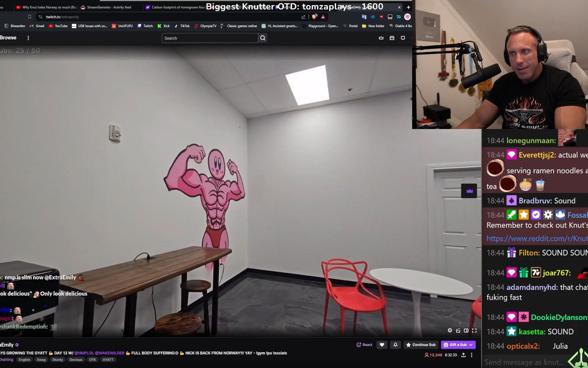Click the heart follow button
This screenshot has height=368, width=588.
[382, 345]
